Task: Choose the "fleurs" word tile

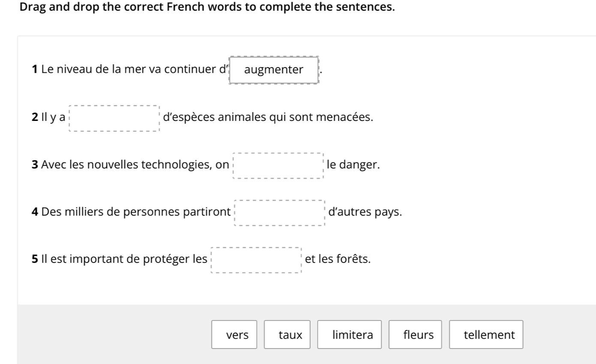Action: (x=415, y=335)
